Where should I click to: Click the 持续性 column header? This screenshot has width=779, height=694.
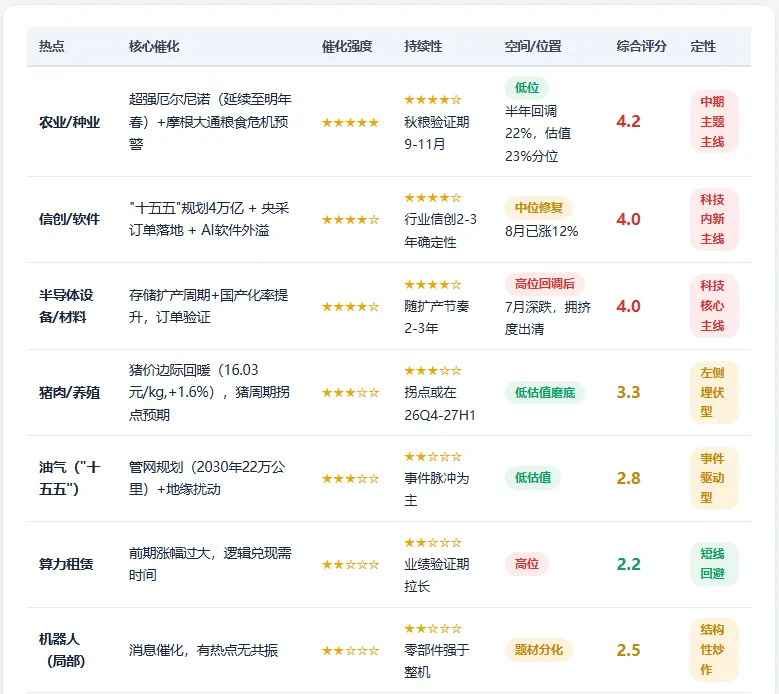(x=423, y=47)
